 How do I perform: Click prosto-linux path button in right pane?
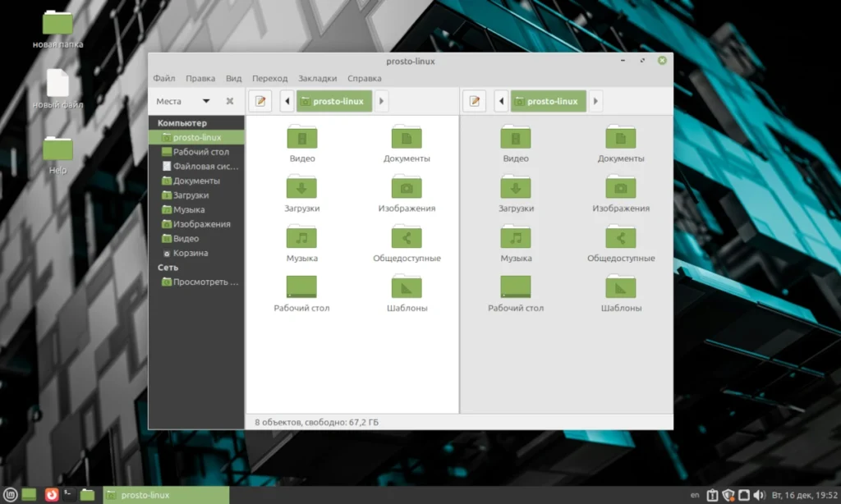548,101
